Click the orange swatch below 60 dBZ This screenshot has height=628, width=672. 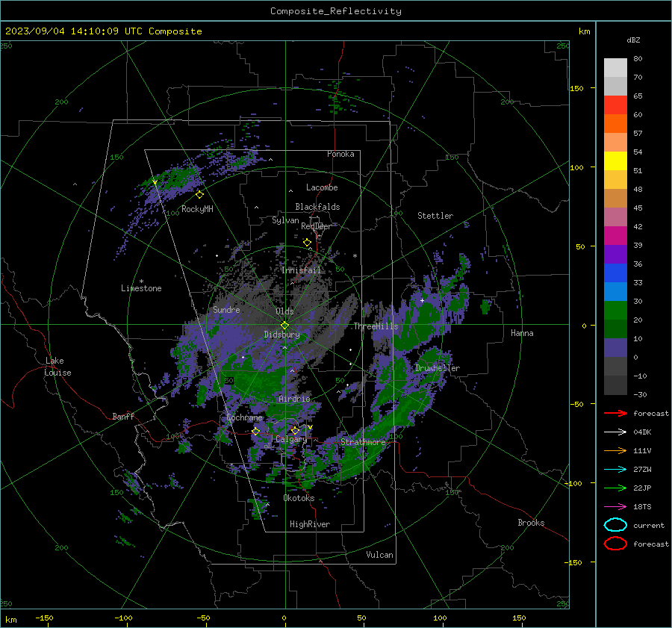click(x=615, y=123)
